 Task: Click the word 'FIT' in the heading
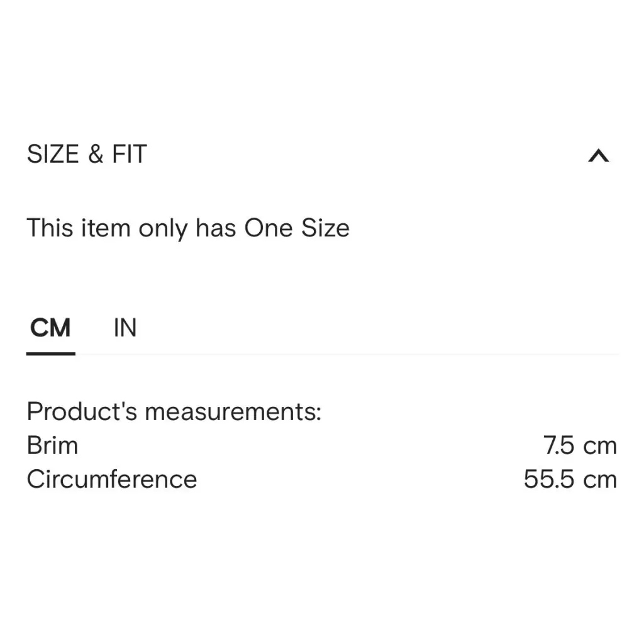click(x=129, y=154)
